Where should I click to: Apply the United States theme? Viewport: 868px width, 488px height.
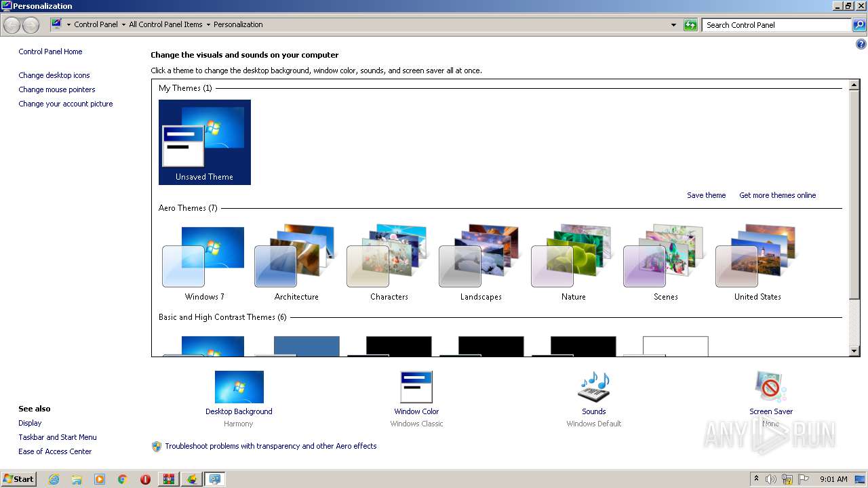pos(757,263)
